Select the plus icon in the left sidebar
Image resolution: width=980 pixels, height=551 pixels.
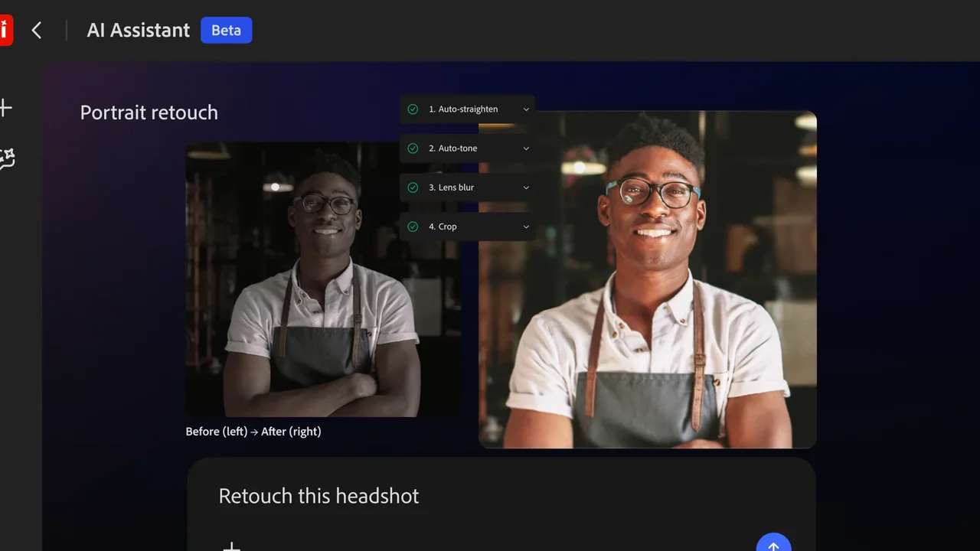pos(6,107)
